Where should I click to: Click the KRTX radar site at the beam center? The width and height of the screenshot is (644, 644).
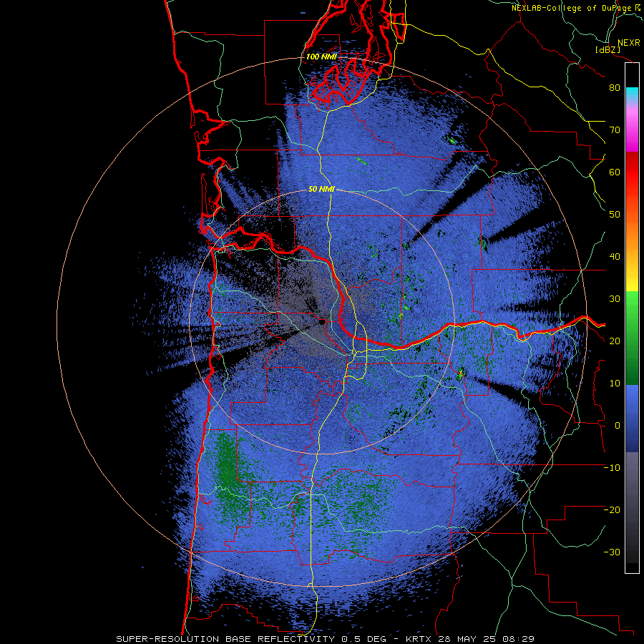321,323
